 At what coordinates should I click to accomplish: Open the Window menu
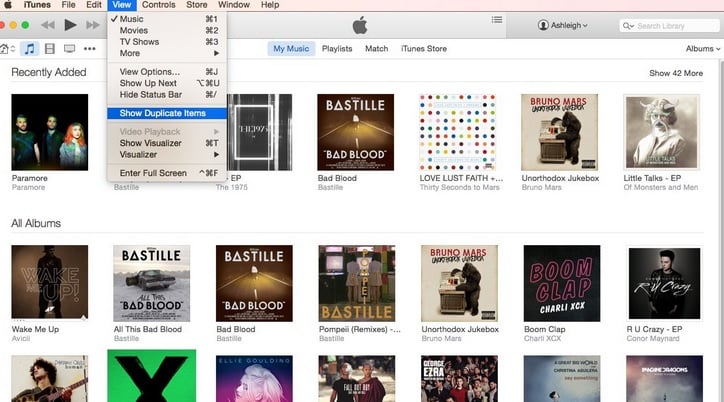coord(234,5)
